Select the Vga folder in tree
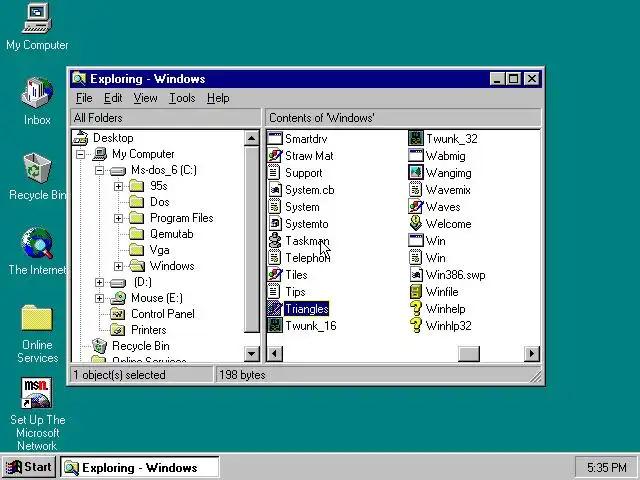 pyautogui.click(x=160, y=250)
